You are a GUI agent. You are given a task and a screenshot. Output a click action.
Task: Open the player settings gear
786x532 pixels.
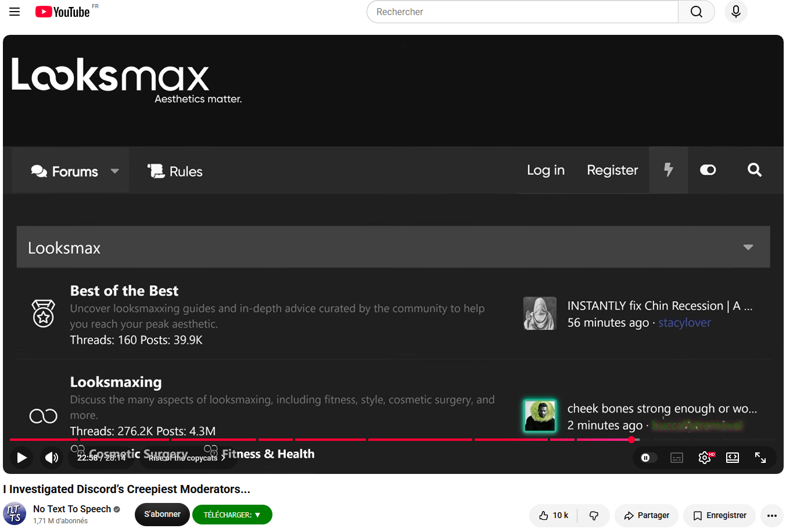705,458
